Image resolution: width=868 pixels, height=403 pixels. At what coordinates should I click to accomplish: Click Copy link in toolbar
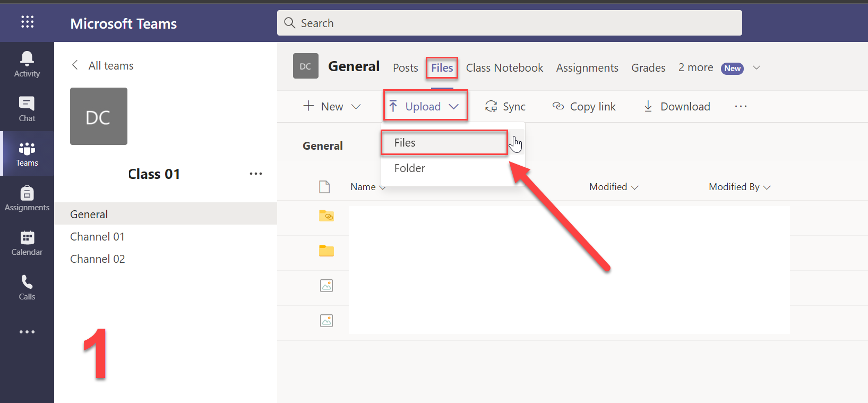[x=584, y=106]
